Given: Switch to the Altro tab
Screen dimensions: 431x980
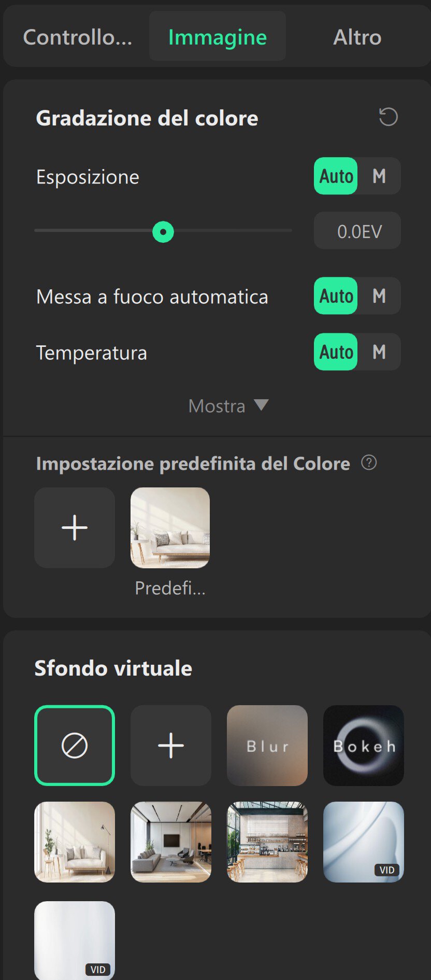Looking at the screenshot, I should (x=357, y=37).
